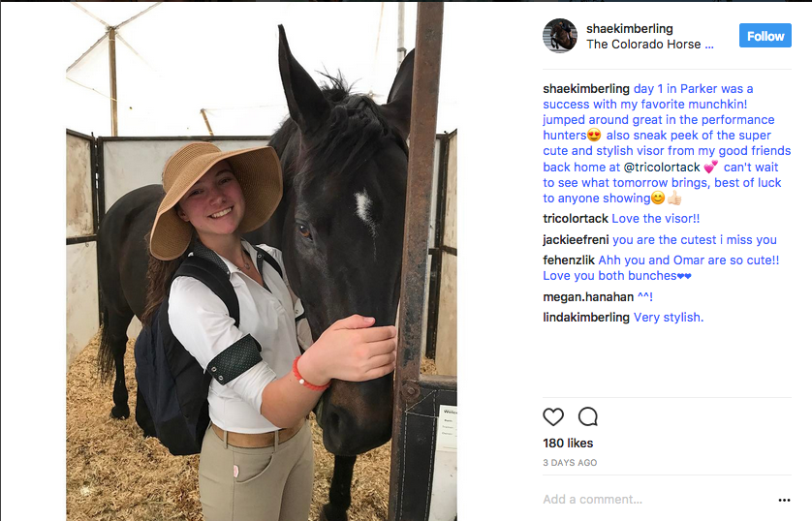
Task: Like the post with the heart icon
Action: tap(553, 416)
